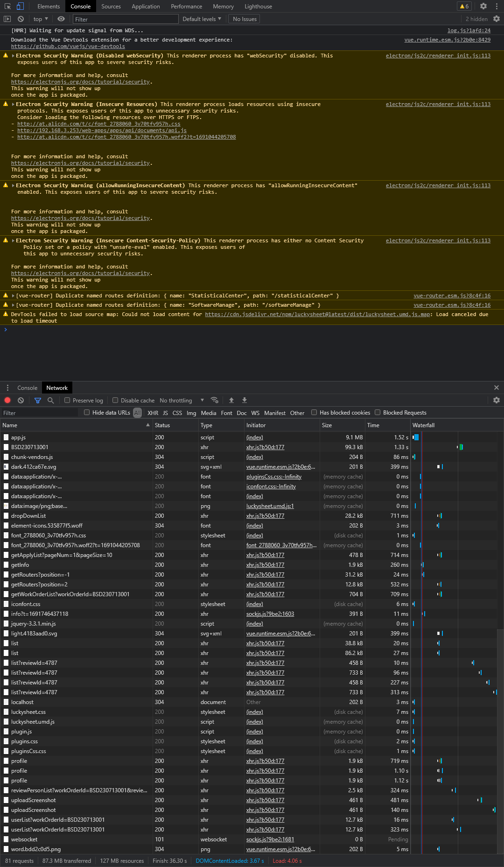Open the vue-devtools GitHub link
Viewport: 504px width, 867px height.
[68, 47]
